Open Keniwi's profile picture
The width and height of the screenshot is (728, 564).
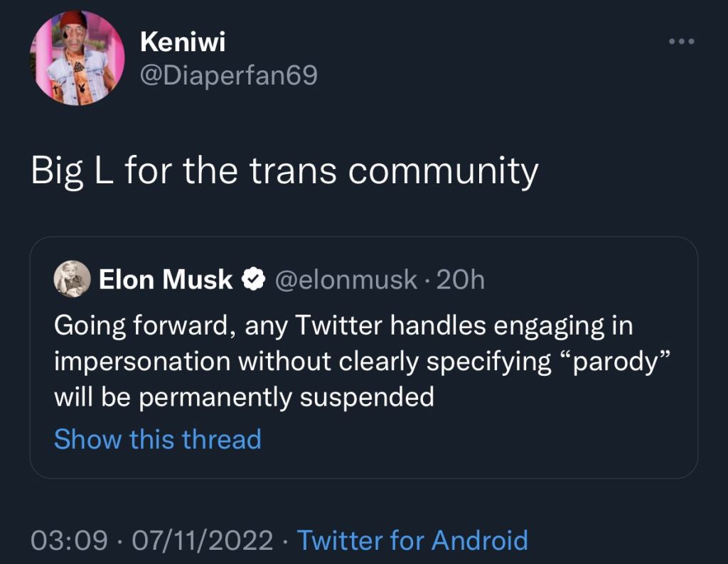[x=77, y=58]
